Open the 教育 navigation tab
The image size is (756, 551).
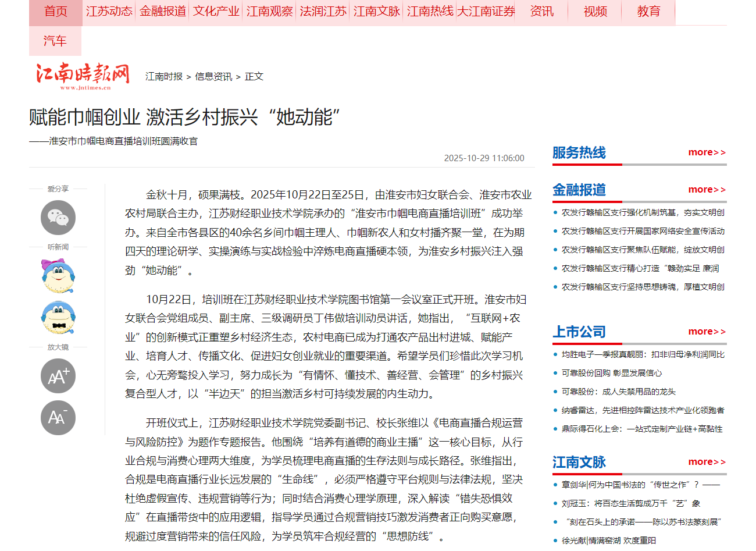(x=648, y=12)
